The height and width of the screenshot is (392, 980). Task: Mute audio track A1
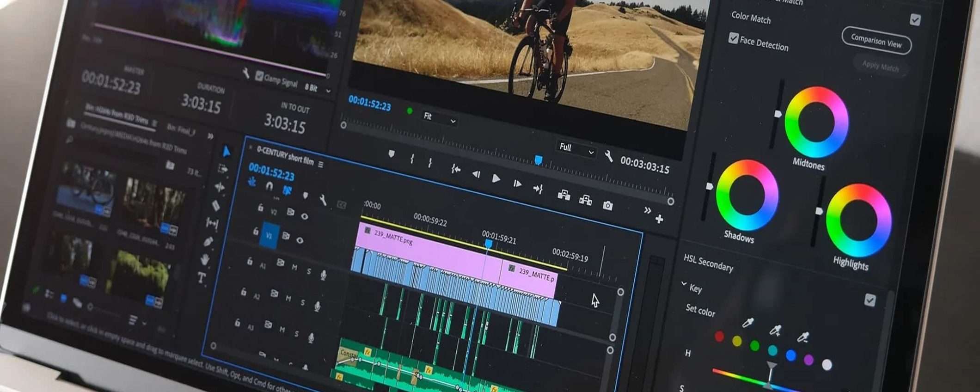click(294, 267)
